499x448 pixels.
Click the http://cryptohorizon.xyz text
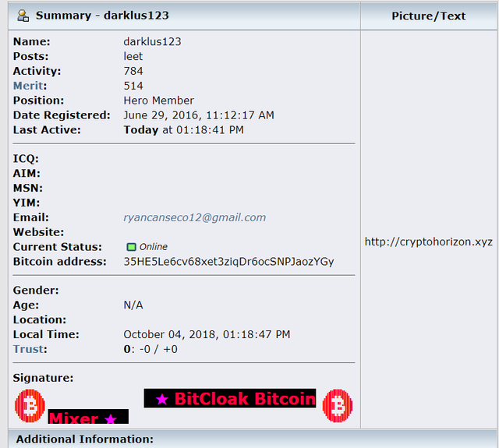(429, 242)
